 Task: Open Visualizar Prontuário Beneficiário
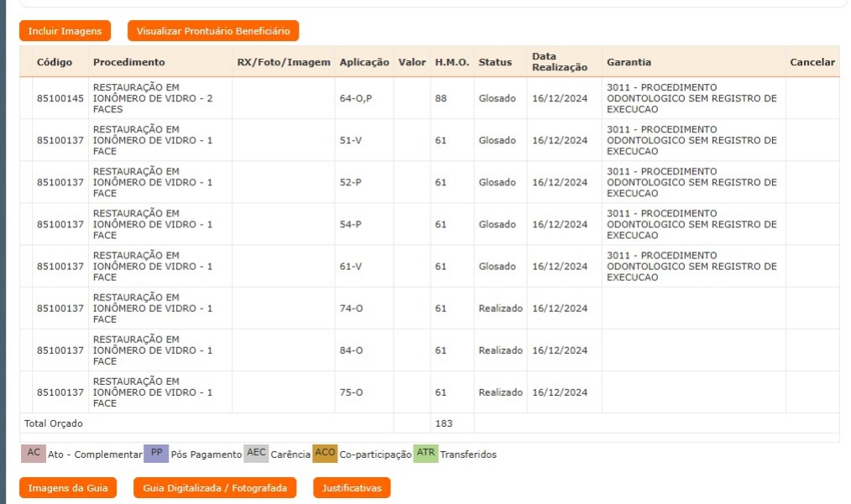coord(213,31)
